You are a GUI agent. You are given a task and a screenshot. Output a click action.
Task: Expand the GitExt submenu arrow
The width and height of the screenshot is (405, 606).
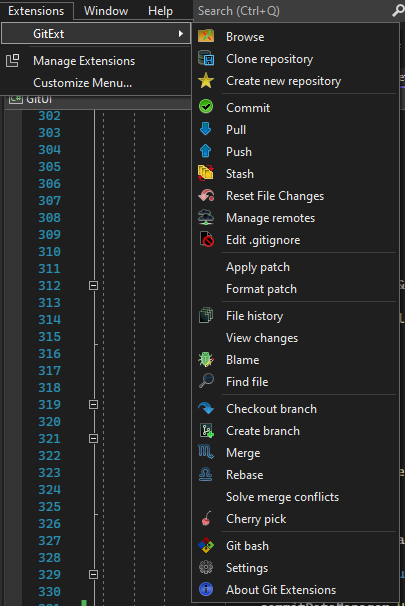coord(180,34)
